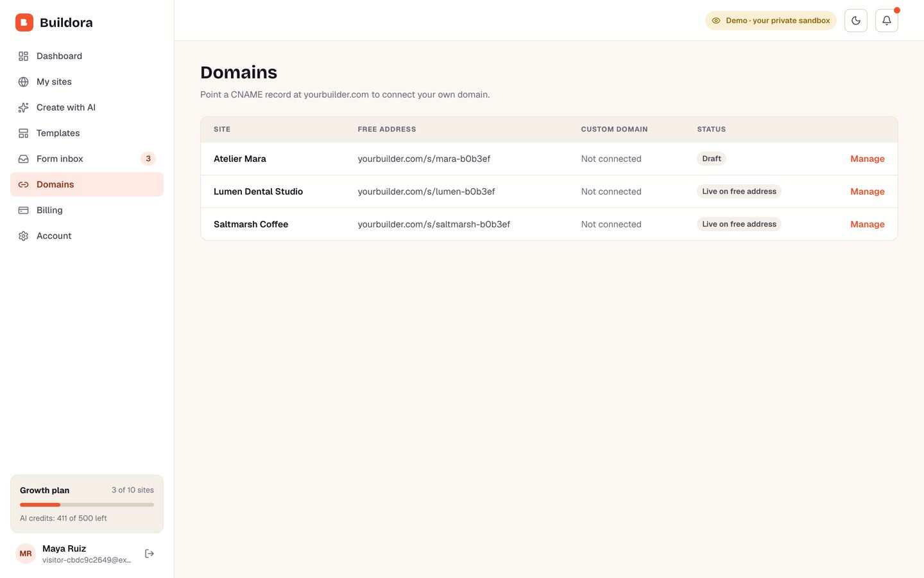Click the Demo private sandbox badge
Screen dimensions: 924x578
[771, 21]
